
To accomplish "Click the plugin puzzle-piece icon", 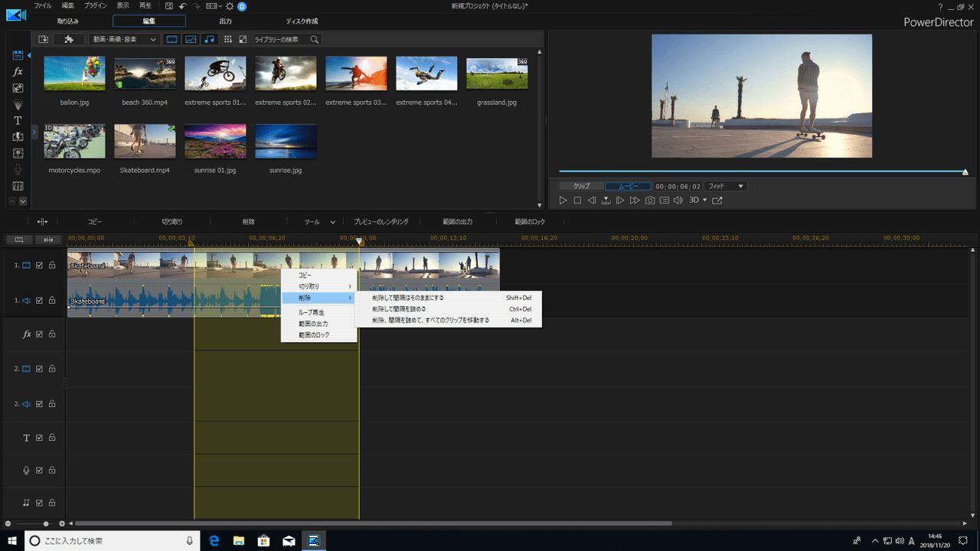I will click(x=69, y=39).
